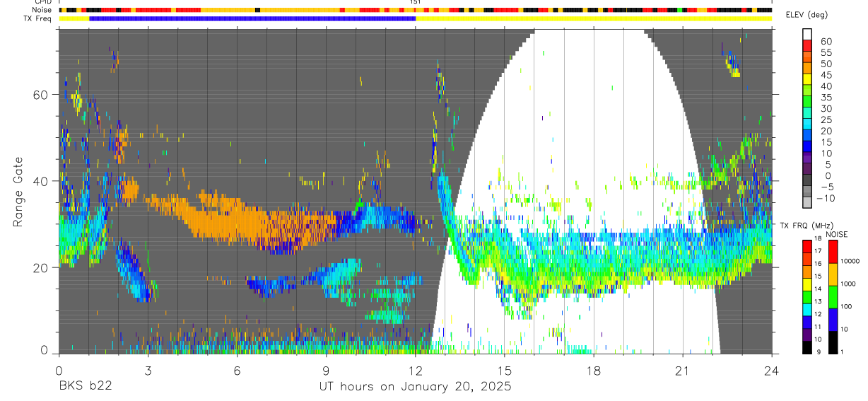Click the '6' tick on UT hours axis

click(x=237, y=370)
